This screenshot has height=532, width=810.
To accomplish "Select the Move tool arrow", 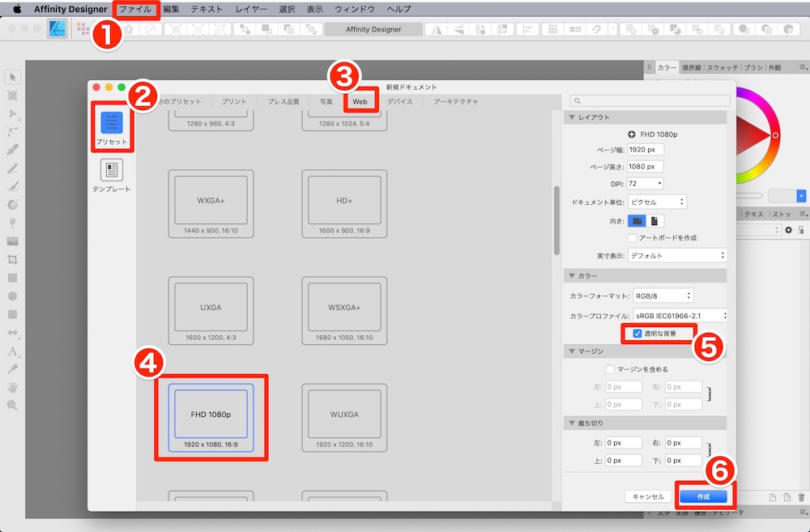I will click(12, 78).
